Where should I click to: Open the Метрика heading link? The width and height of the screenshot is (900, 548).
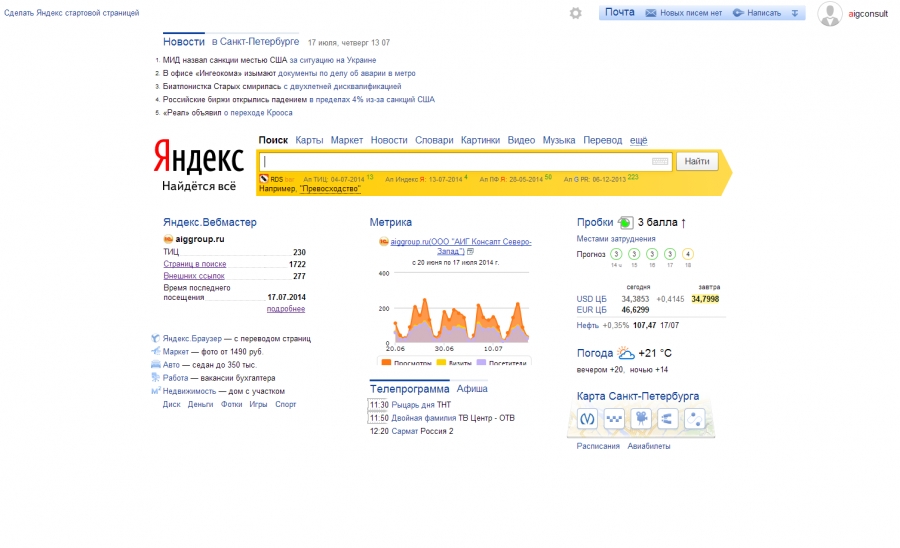pyautogui.click(x=390, y=223)
